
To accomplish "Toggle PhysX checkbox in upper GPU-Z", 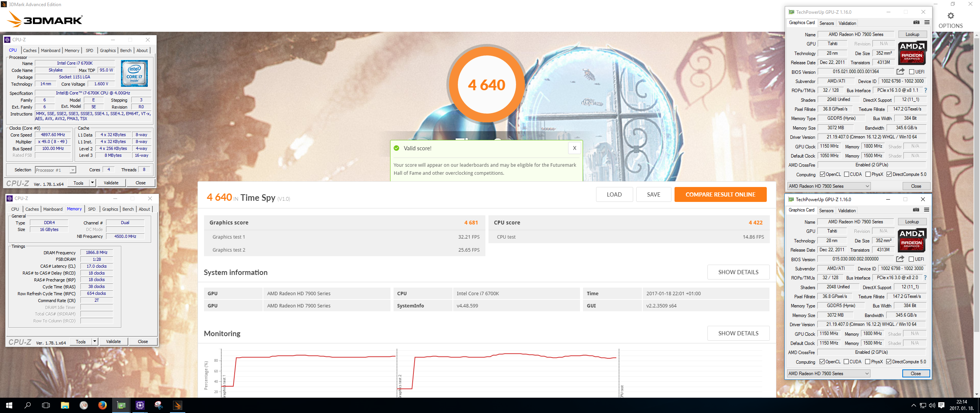I will 868,175.
